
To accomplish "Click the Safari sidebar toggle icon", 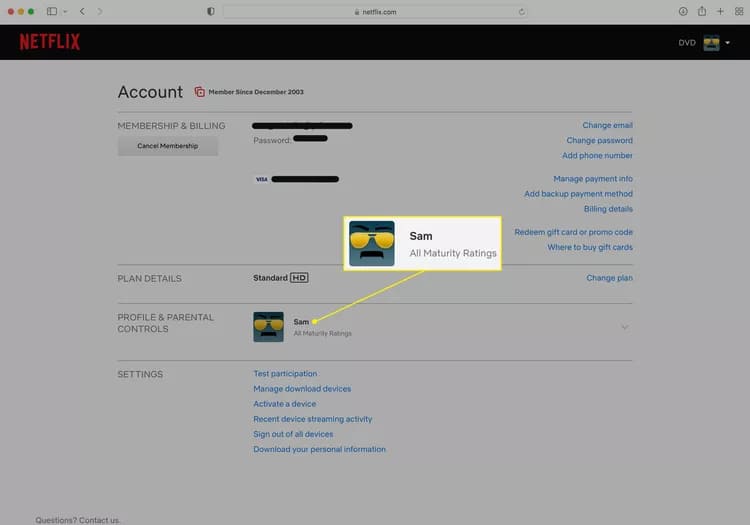I will point(52,11).
